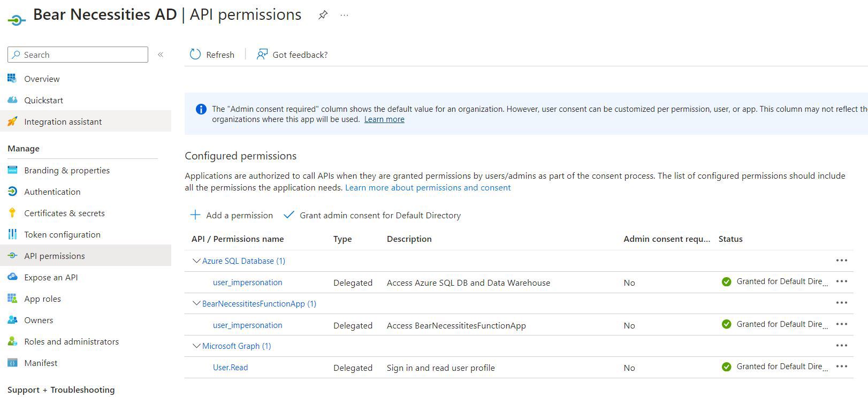This screenshot has height=397, width=868.
Task: Click the green granted icon in User.Read row
Action: click(x=726, y=367)
